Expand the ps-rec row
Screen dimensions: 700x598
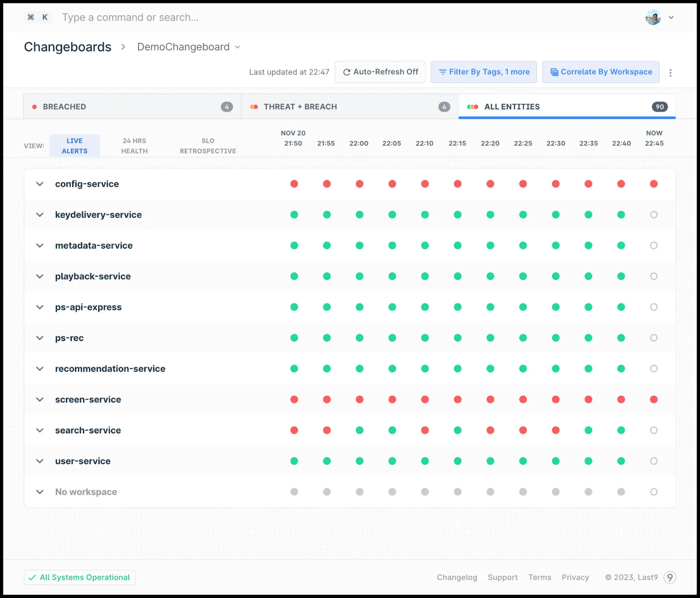pyautogui.click(x=40, y=338)
